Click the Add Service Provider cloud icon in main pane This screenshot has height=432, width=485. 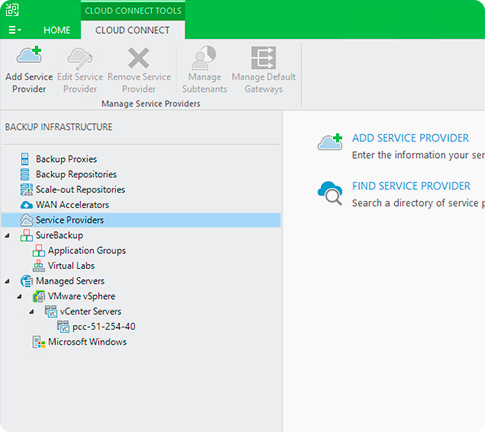330,142
